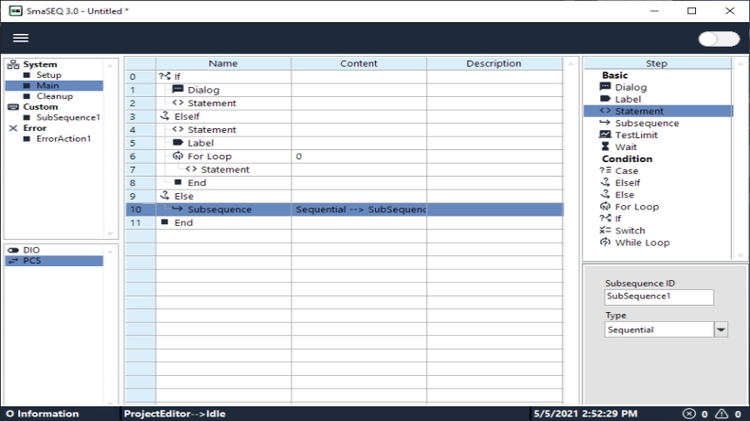Screen dimensions: 750x421
Task: Choose the Label step icon
Action: pos(605,99)
